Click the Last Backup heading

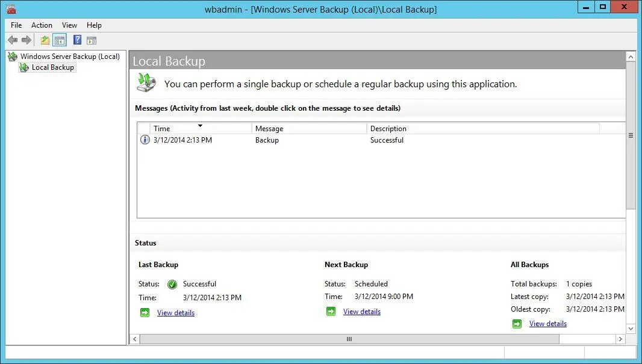tap(158, 265)
